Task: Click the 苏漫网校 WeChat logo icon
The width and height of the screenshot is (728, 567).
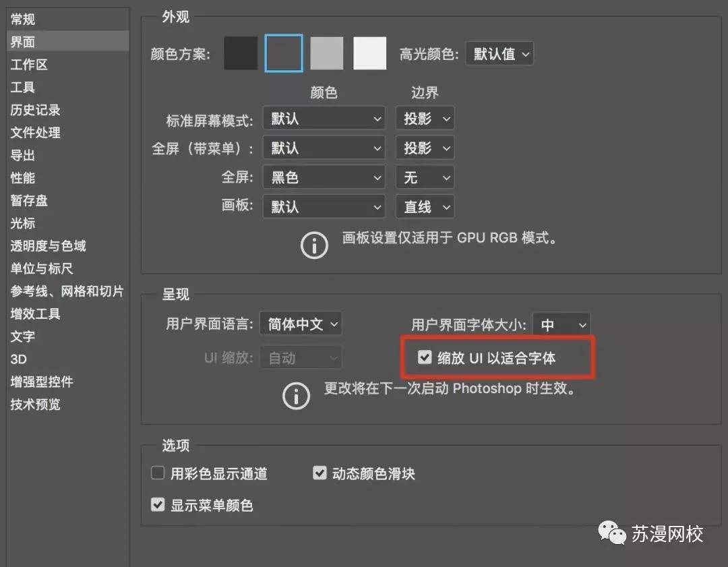Action: point(613,533)
